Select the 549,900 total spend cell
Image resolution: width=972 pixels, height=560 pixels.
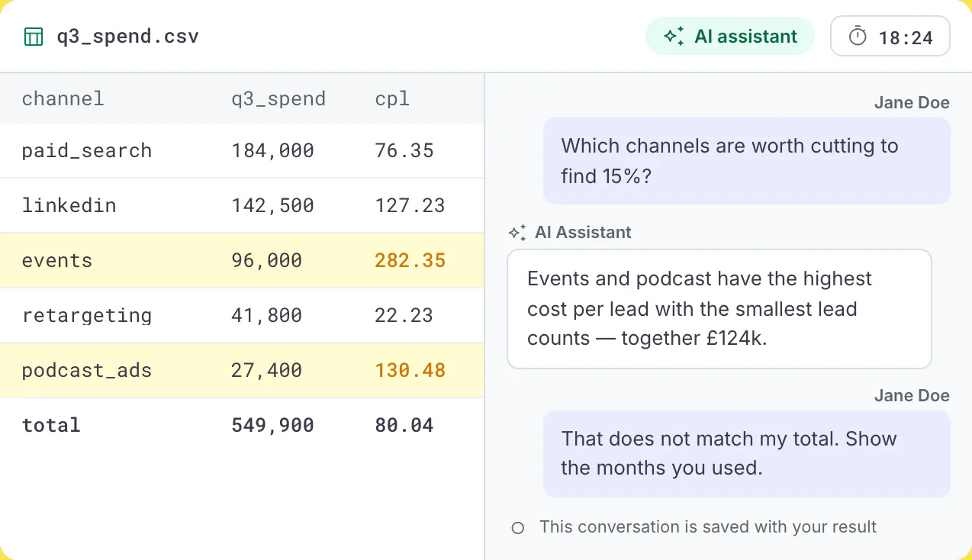[x=273, y=425]
